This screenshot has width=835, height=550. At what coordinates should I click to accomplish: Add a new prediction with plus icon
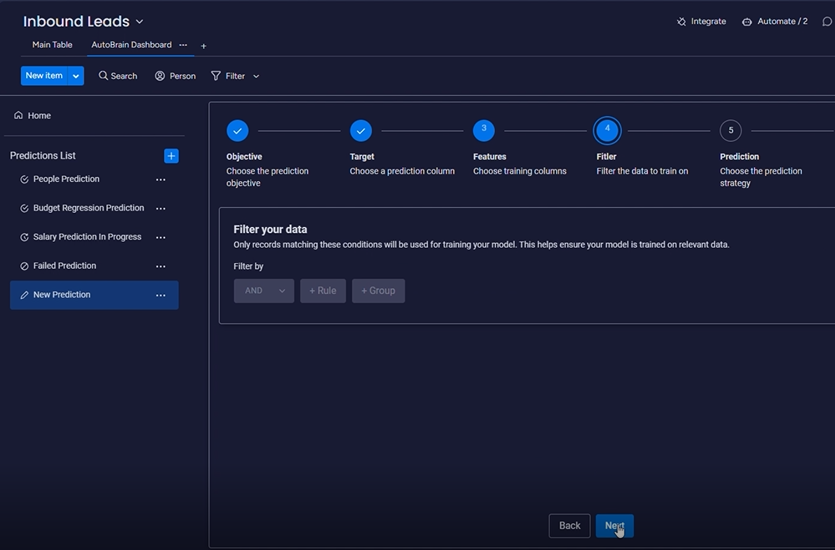pos(171,156)
